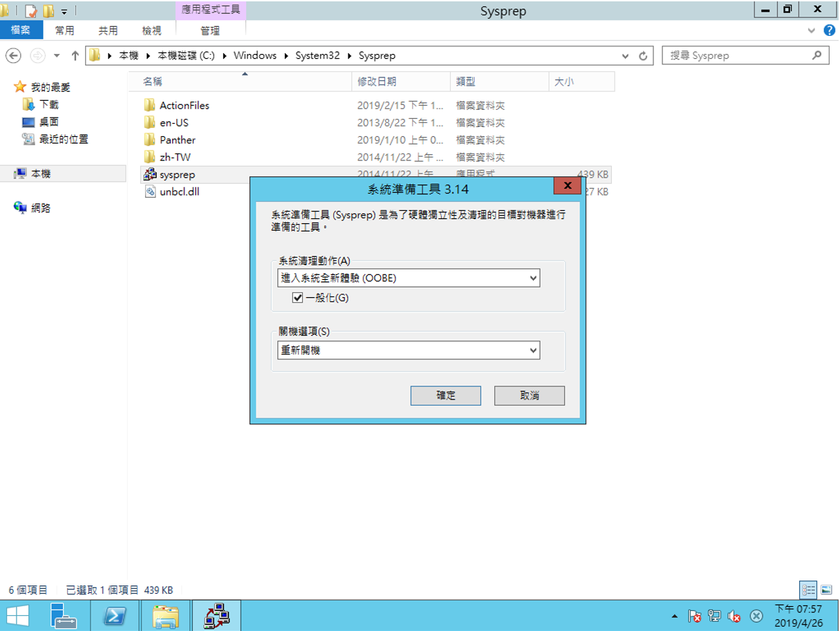
Task: Open the 常用 ribbon tab
Action: click(64, 30)
